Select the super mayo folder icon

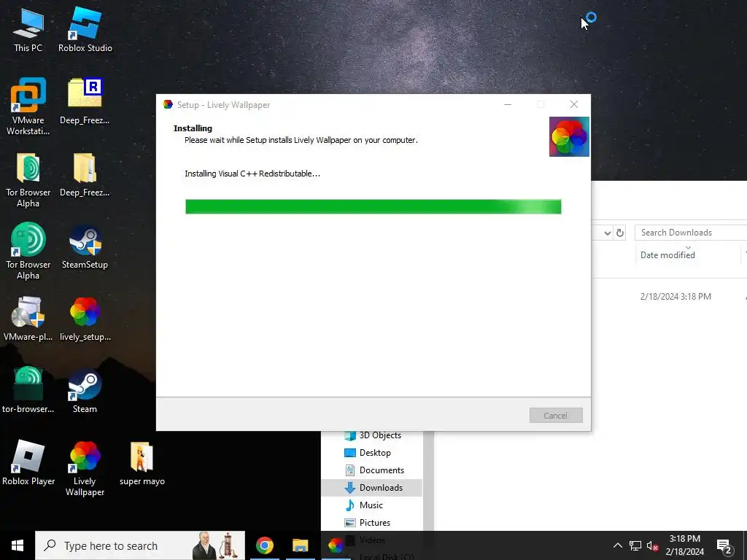142,463
